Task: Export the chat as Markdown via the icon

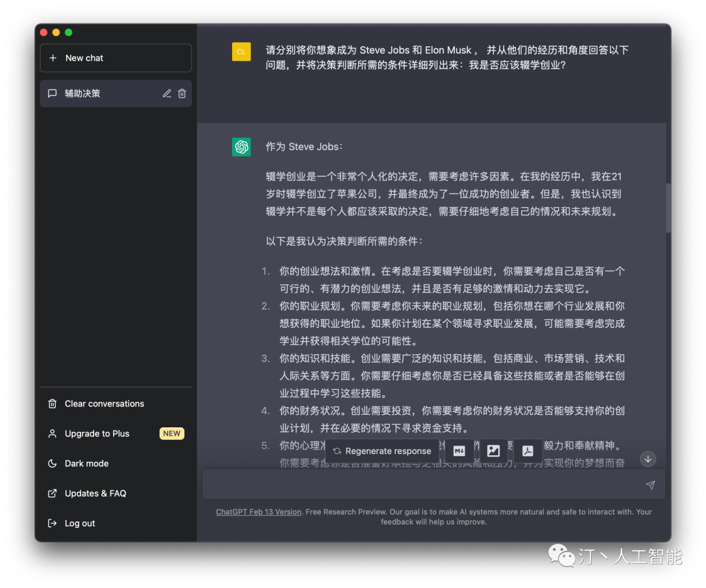Action: coord(459,451)
